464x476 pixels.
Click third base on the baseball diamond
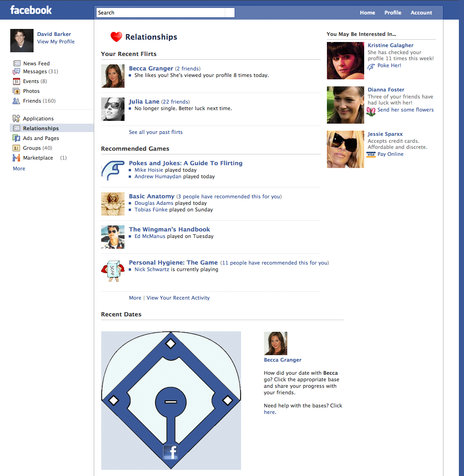click(x=114, y=400)
